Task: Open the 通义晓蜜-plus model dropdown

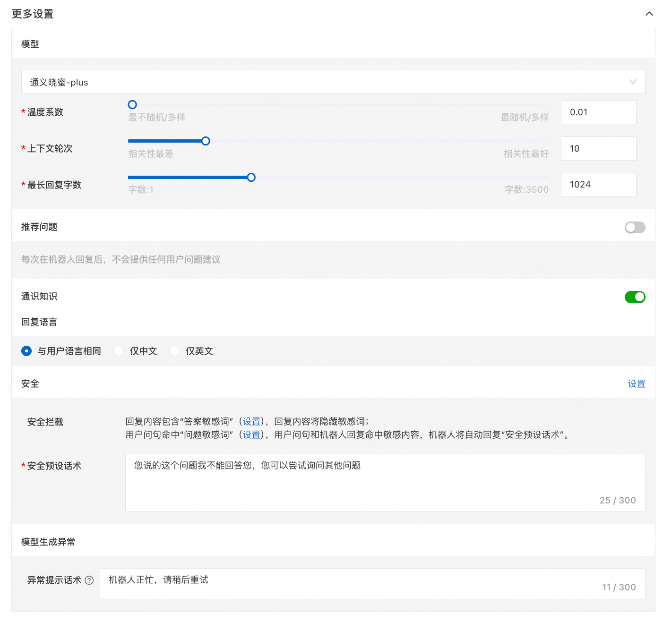Action: click(333, 82)
